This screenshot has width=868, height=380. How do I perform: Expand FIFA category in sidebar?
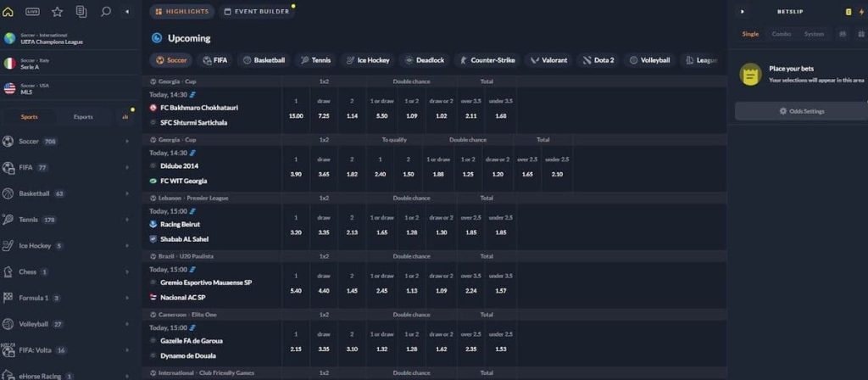(x=127, y=168)
